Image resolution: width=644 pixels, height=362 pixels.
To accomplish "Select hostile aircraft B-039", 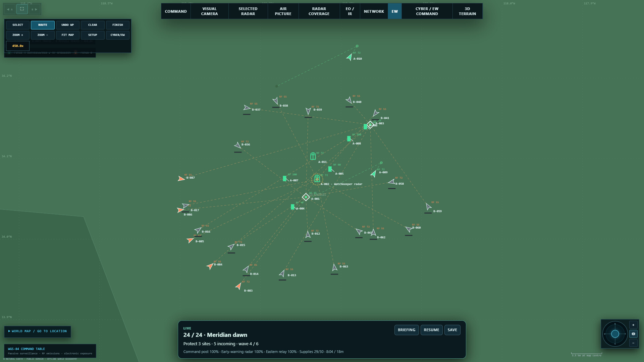I will click(308, 111).
